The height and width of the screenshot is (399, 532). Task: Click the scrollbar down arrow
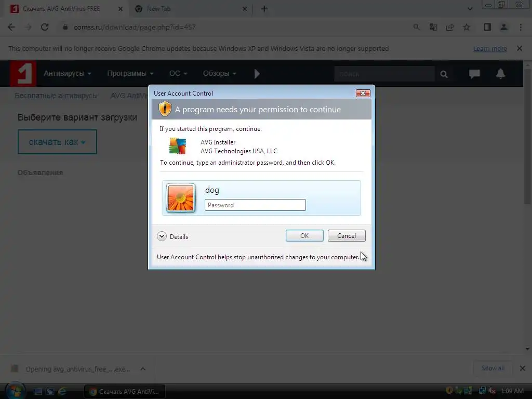pyautogui.click(x=527, y=349)
